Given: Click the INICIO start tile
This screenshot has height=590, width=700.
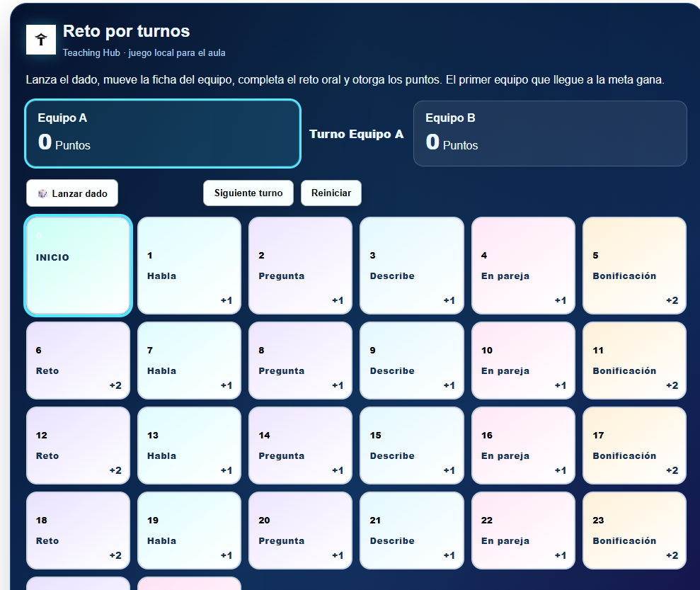Looking at the screenshot, I should coord(78,266).
